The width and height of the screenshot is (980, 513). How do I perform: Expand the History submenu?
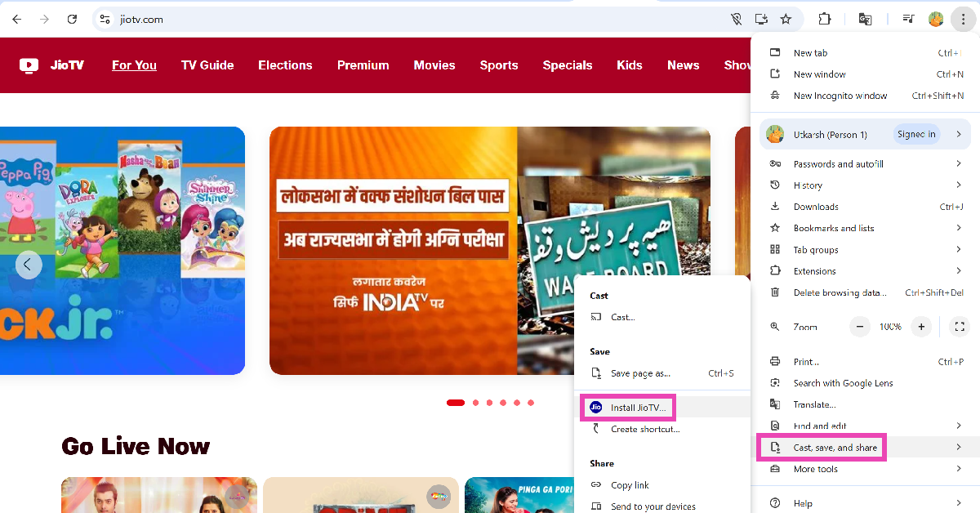(959, 185)
